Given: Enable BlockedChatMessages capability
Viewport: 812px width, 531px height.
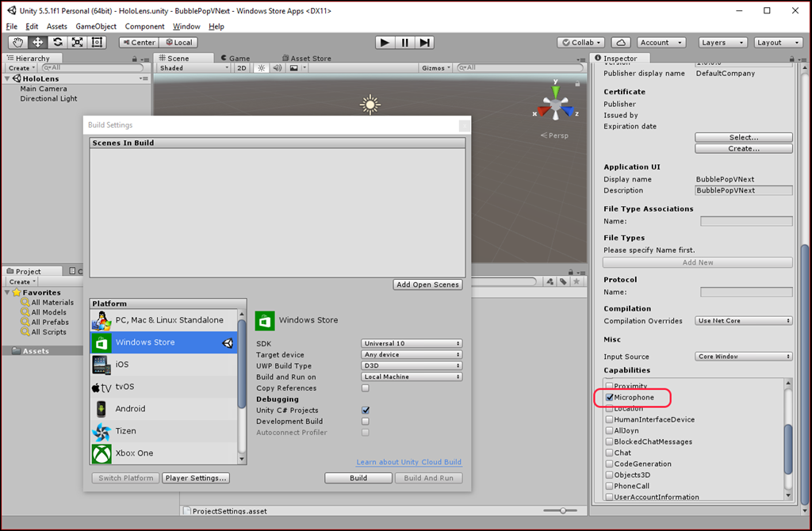Looking at the screenshot, I should (610, 442).
